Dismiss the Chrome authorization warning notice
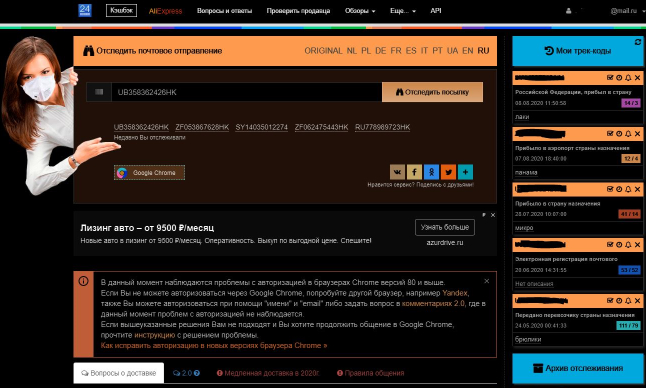The width and height of the screenshot is (646, 388). [x=487, y=281]
